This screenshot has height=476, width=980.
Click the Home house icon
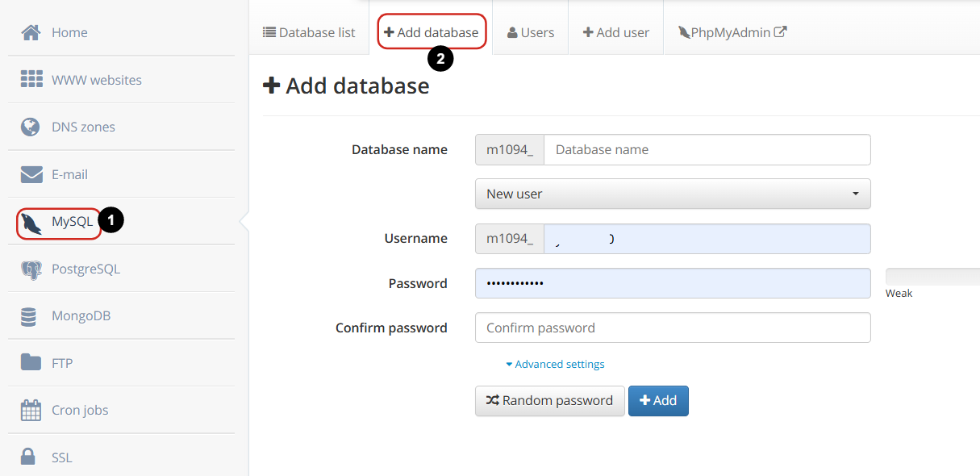[x=31, y=33]
